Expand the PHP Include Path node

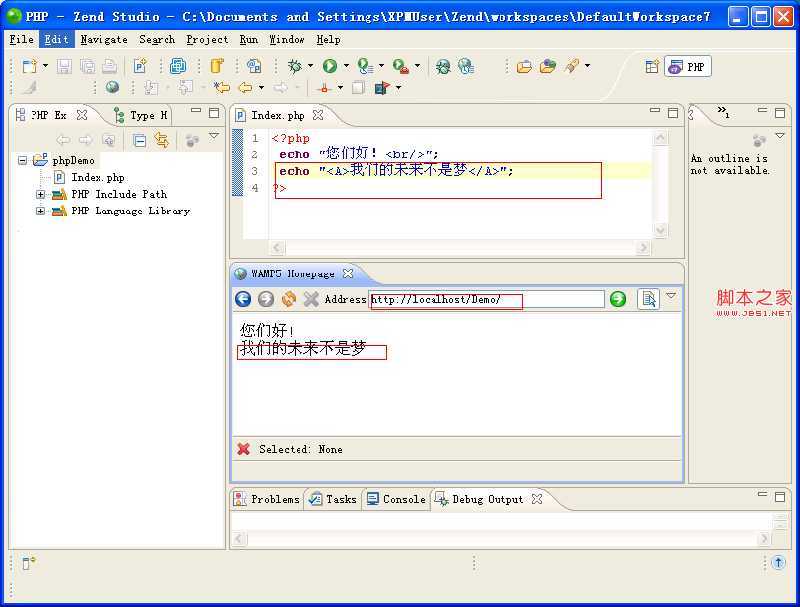[40, 194]
